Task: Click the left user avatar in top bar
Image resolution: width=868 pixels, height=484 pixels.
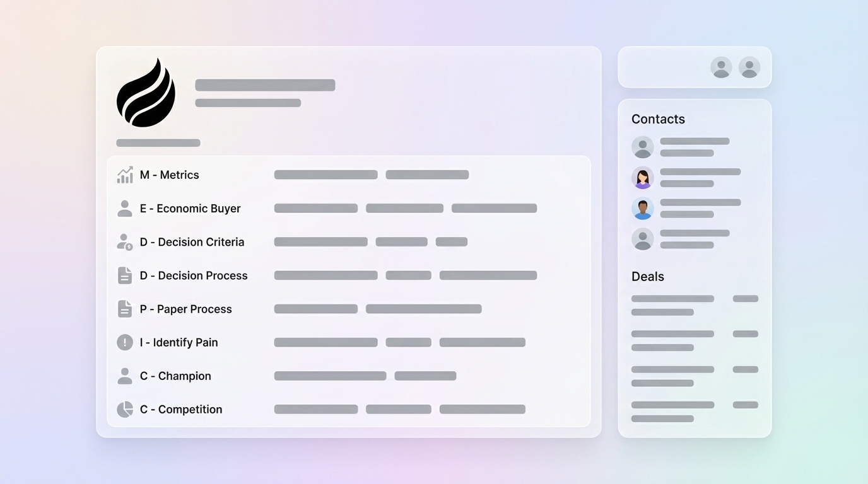Action: click(x=721, y=67)
